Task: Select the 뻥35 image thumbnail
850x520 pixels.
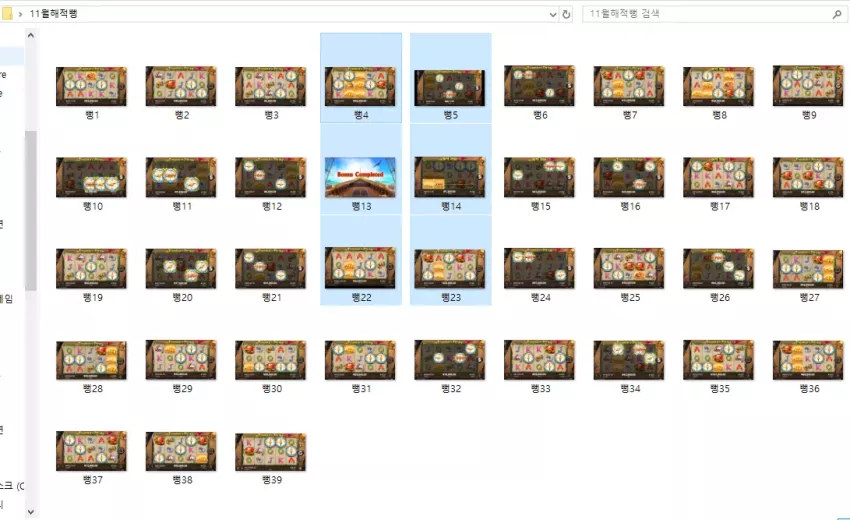Action: (x=718, y=359)
